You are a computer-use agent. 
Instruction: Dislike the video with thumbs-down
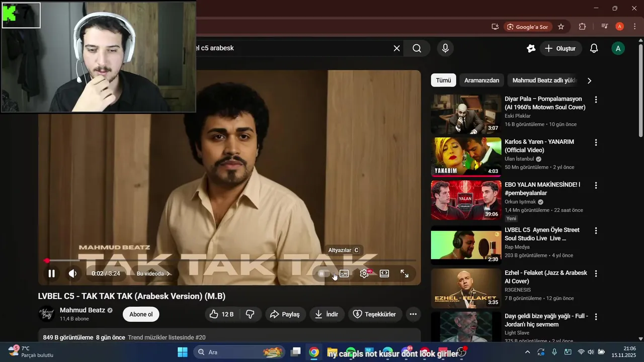click(250, 314)
